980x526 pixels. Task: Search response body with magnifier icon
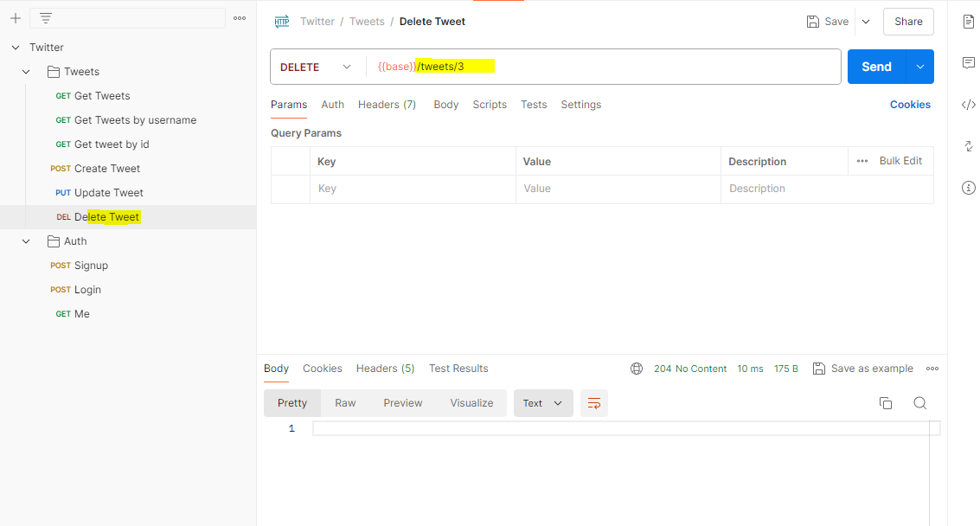coord(920,403)
